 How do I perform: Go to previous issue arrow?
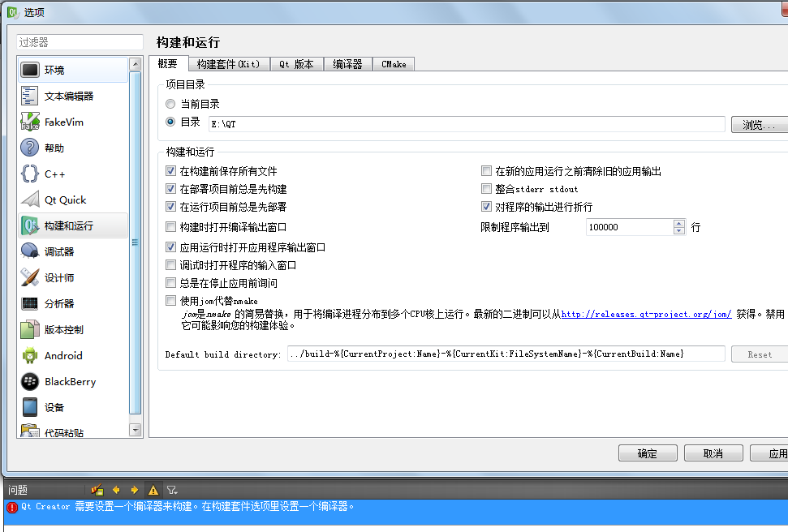[x=116, y=490]
